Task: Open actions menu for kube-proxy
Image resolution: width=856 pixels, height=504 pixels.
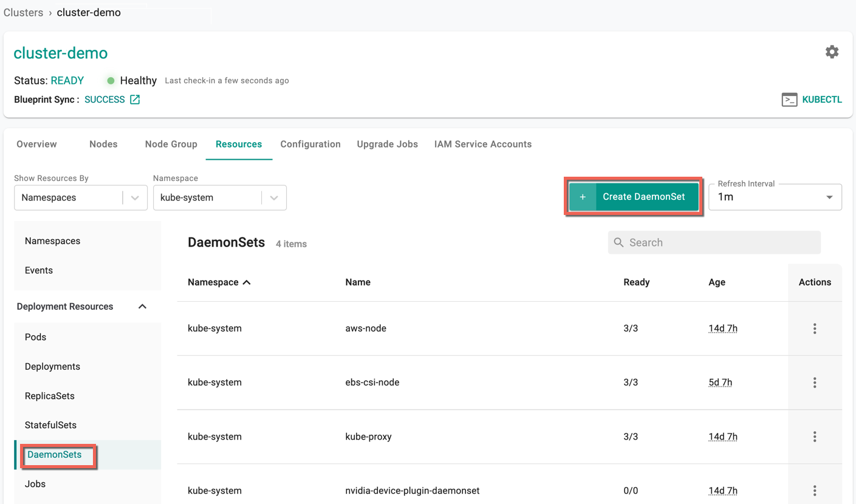Action: (x=815, y=437)
